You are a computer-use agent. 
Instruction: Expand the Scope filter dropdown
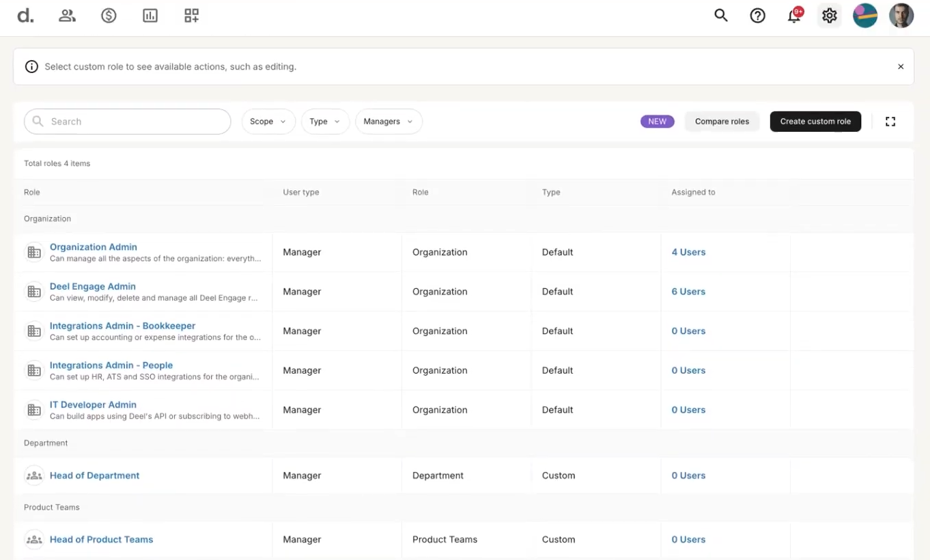[x=268, y=122]
